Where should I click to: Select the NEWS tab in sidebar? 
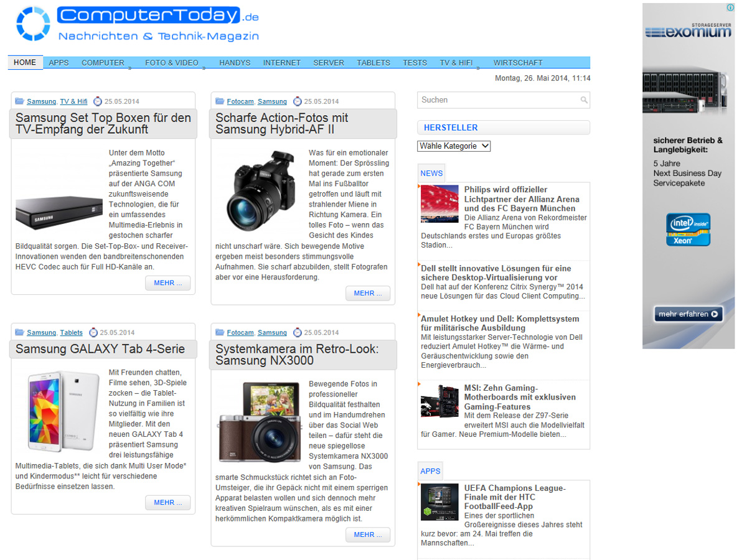(431, 174)
